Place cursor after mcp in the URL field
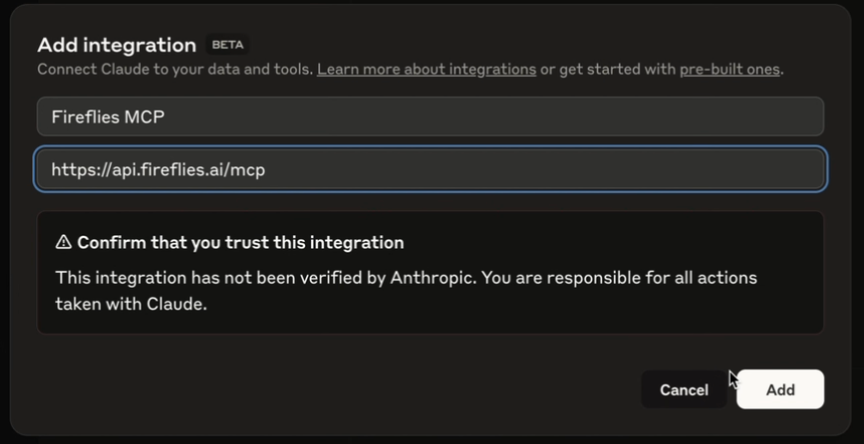The width and height of the screenshot is (864, 444). click(x=266, y=170)
